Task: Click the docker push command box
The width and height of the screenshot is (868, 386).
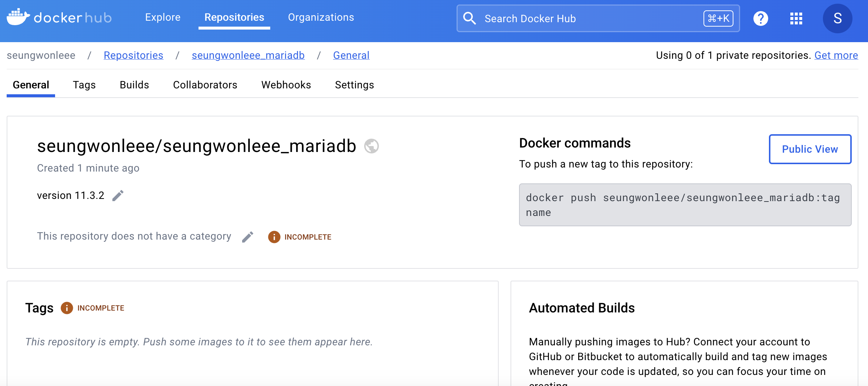Action: tap(685, 205)
